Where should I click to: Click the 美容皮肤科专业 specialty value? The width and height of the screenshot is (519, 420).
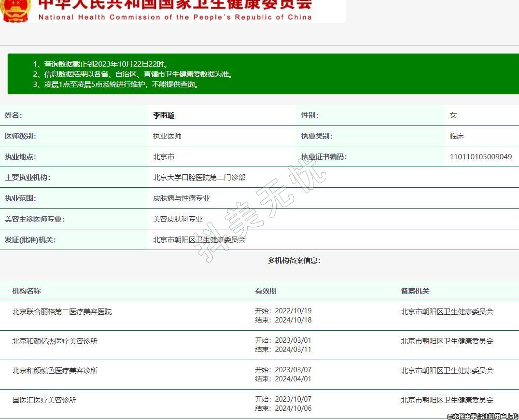click(178, 219)
